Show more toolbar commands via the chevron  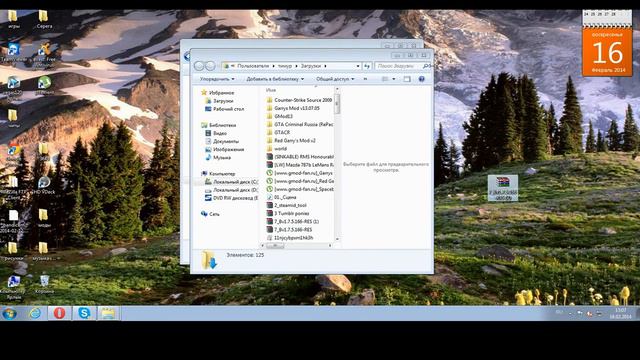click(365, 79)
